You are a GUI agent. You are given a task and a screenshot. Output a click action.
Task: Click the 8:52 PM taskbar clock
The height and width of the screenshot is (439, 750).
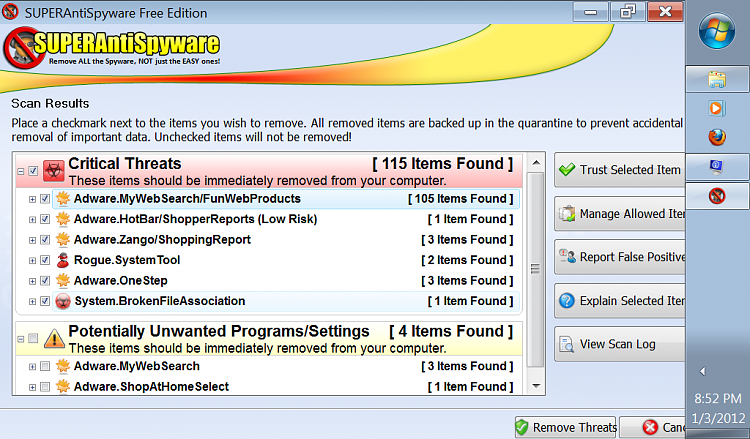[x=717, y=398]
